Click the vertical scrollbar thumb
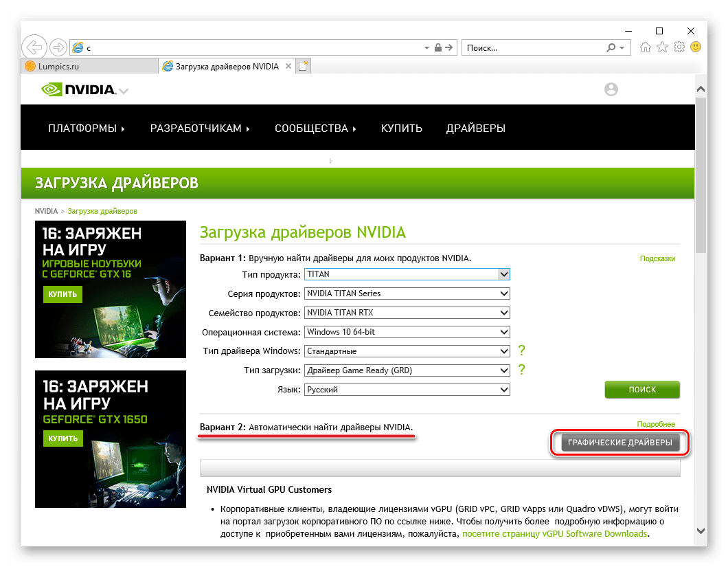This screenshot has height=567, width=728. [701, 175]
